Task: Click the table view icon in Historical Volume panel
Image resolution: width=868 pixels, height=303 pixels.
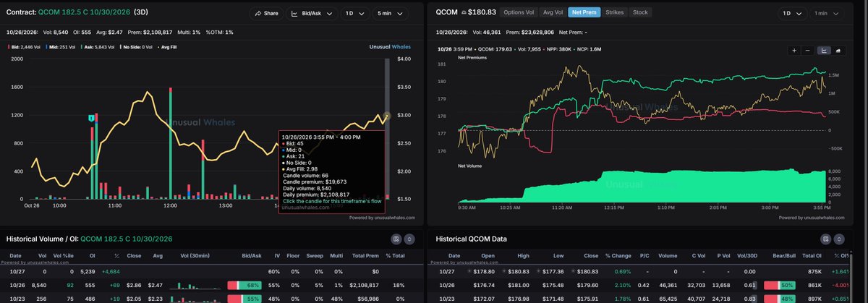Action: coord(396,238)
